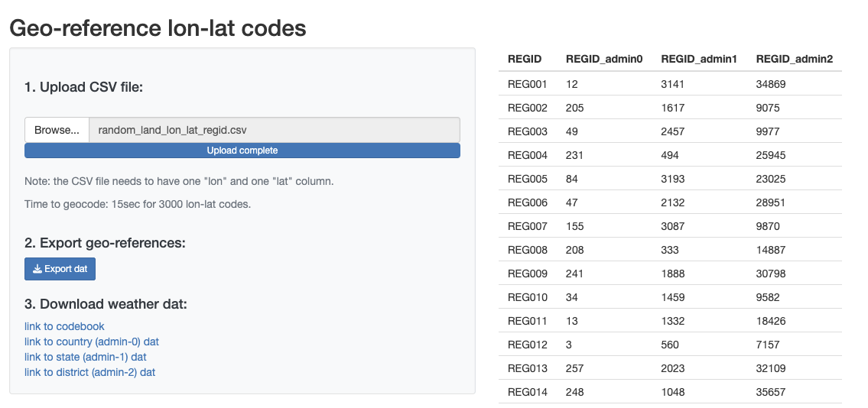Click admin2 value 9075 in REG002 row
The width and height of the screenshot is (868, 408).
pos(768,108)
